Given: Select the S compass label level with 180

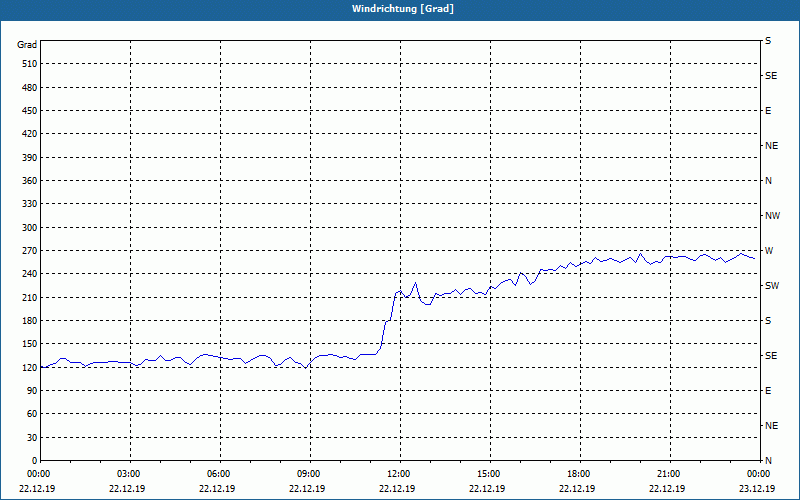Looking at the screenshot, I should 768,321.
